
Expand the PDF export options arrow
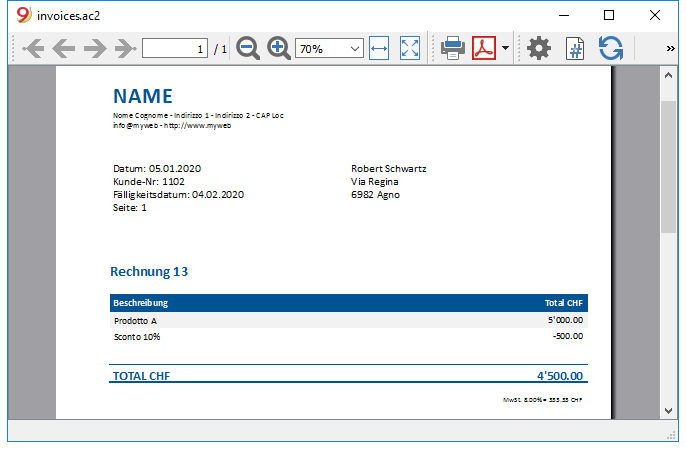click(x=505, y=48)
